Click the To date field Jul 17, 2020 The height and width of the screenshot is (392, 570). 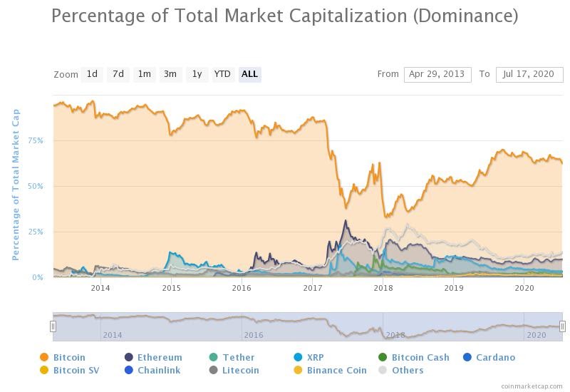(529, 75)
